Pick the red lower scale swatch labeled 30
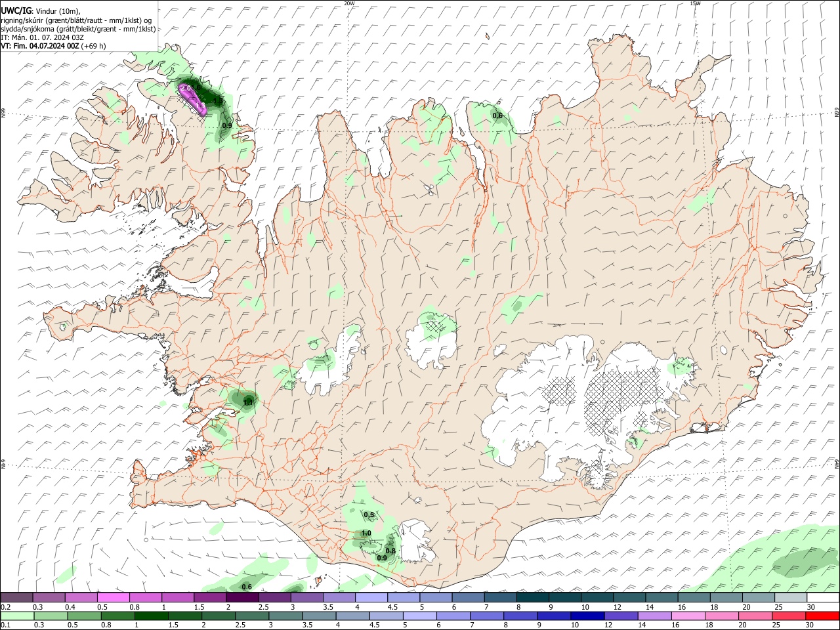This screenshot has width=840, height=630. pos(823,616)
